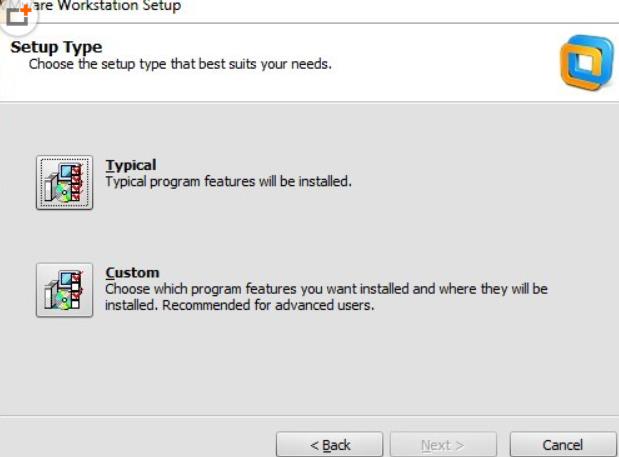Screen dimensions: 619x457
Task: Click the grayed-out Next button
Action: tap(442, 444)
